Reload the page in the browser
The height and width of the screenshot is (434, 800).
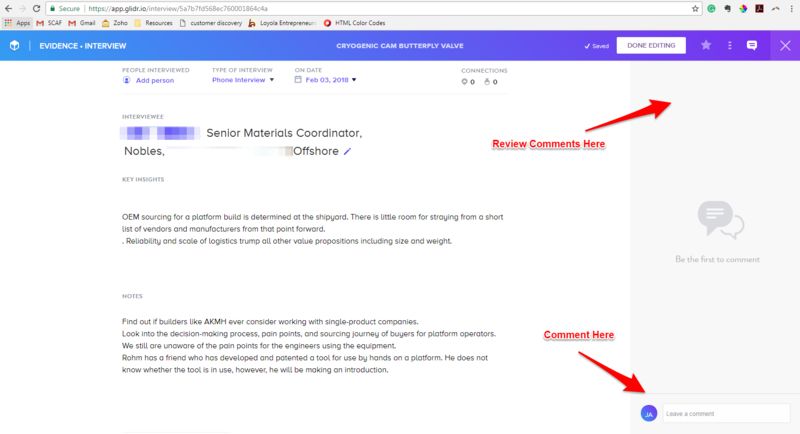[x=38, y=7]
